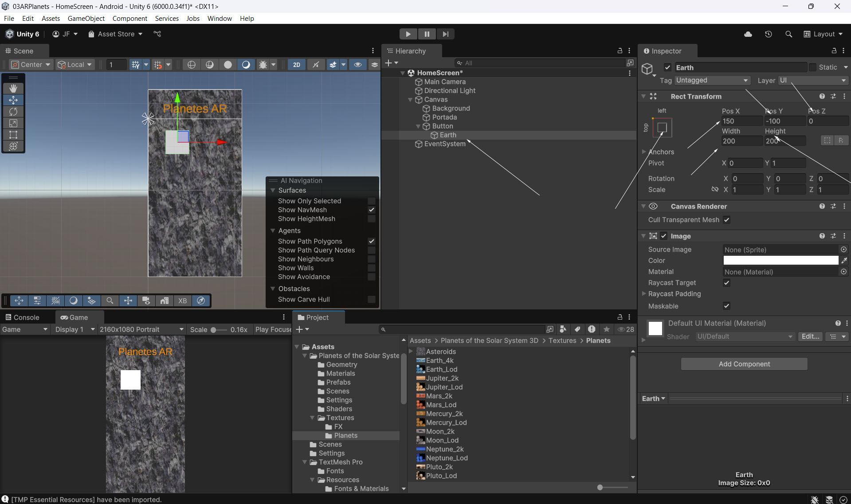Select the Rect tool in scene toolbar
Screen dimensions: 851x504
click(13, 135)
